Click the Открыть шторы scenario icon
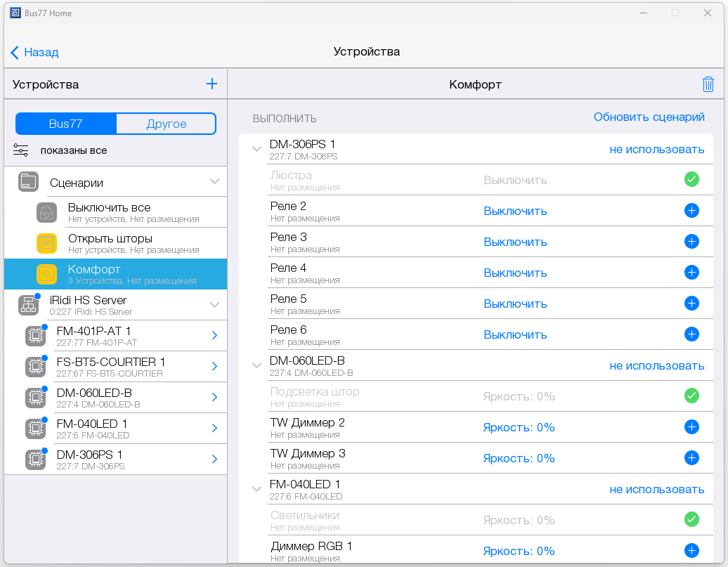728x567 pixels. [46, 243]
